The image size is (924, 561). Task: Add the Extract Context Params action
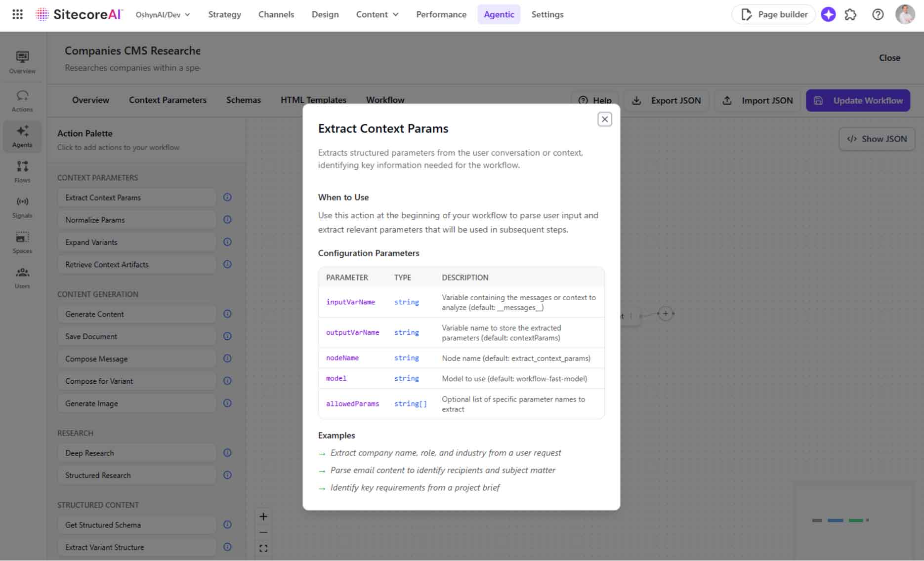coord(137,198)
